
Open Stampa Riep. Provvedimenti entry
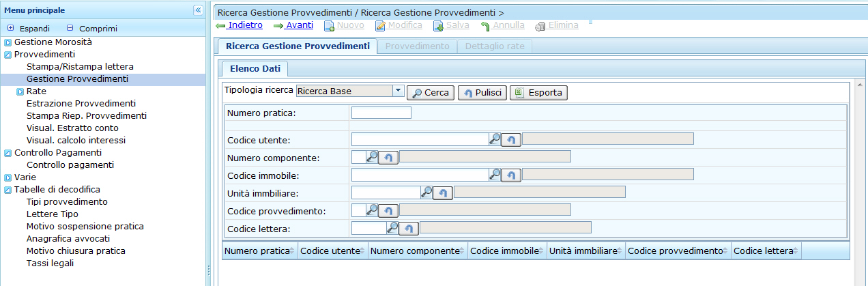[x=87, y=116]
